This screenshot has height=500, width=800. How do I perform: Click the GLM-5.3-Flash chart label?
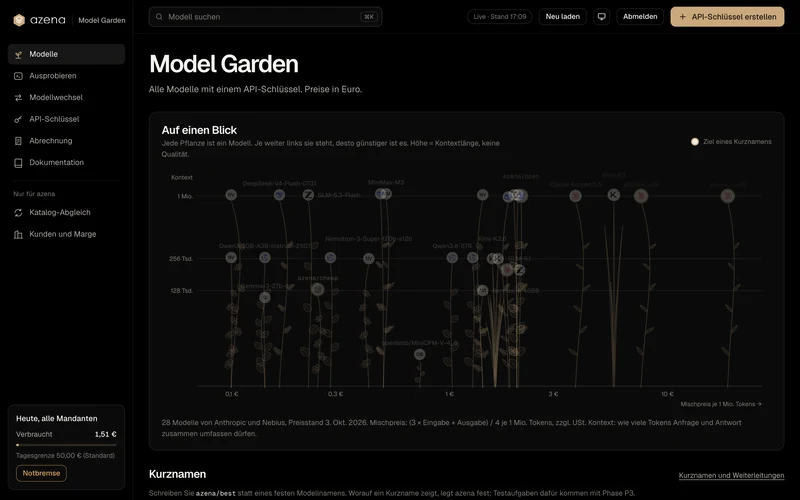click(x=339, y=195)
